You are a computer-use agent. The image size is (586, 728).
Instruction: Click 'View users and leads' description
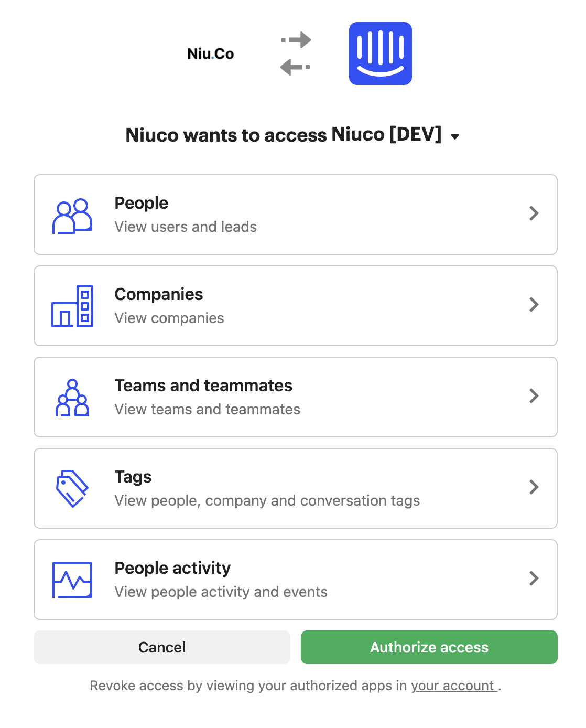186,227
